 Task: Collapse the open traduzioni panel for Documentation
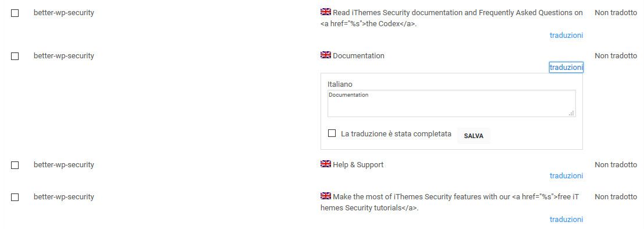pyautogui.click(x=566, y=68)
